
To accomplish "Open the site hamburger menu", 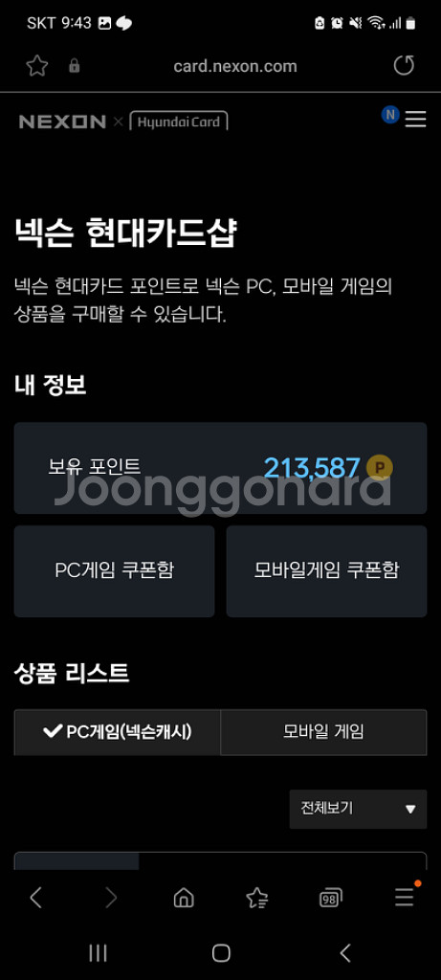I will click(415, 119).
